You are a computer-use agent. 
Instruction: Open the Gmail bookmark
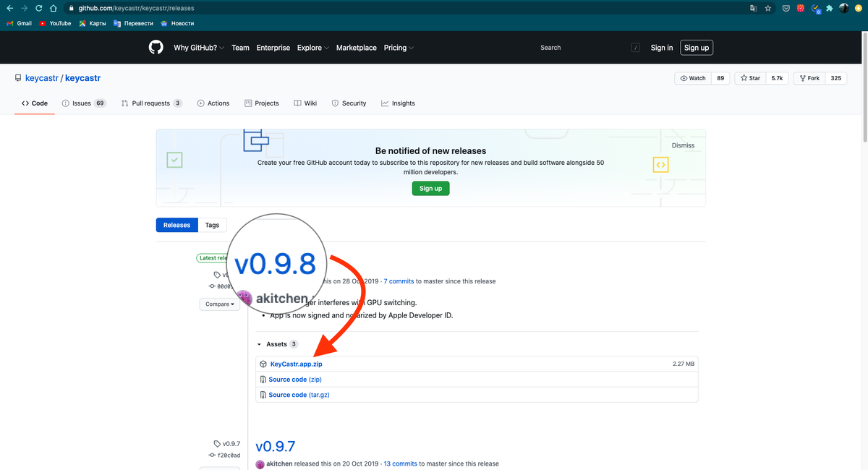[x=18, y=23]
